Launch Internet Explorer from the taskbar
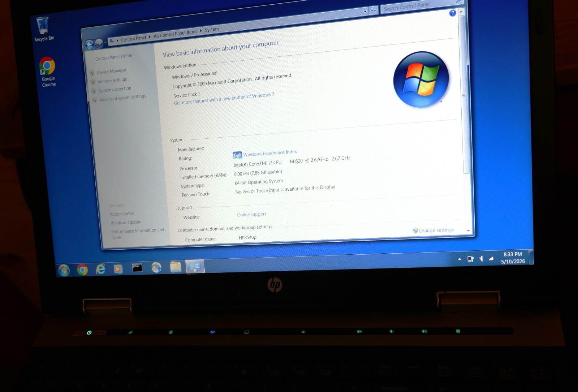 [100, 269]
